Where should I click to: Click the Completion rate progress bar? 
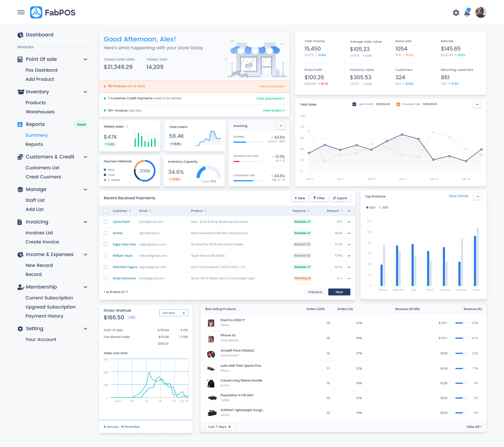(248, 181)
